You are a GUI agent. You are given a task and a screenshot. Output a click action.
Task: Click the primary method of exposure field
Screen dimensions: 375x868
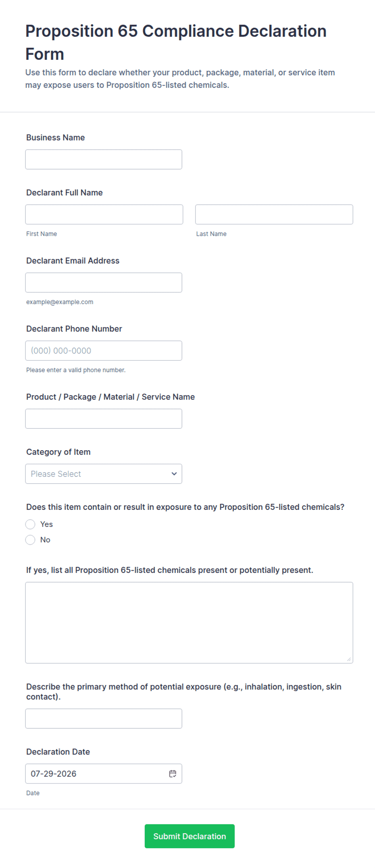104,719
